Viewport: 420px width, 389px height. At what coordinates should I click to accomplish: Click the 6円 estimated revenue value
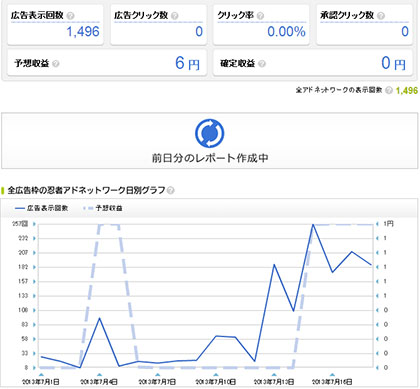pos(187,63)
